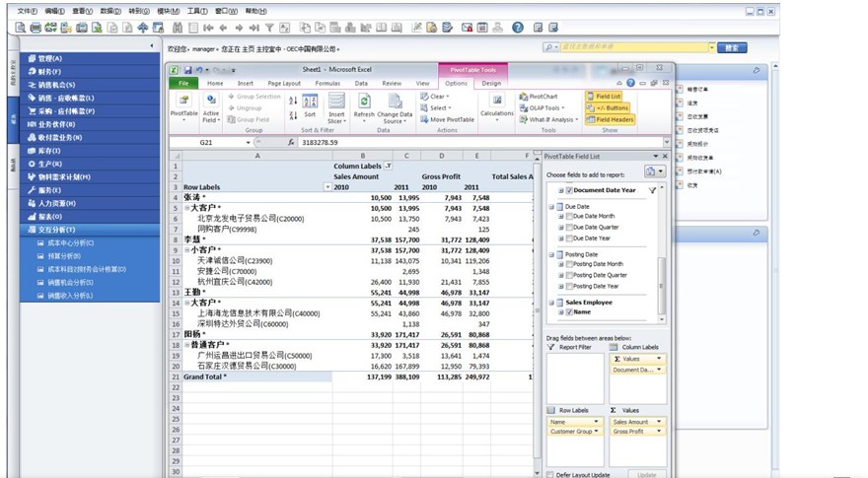Image resolution: width=868 pixels, height=478 pixels.
Task: Click the Sort button with A-Z icon
Action: [310, 105]
